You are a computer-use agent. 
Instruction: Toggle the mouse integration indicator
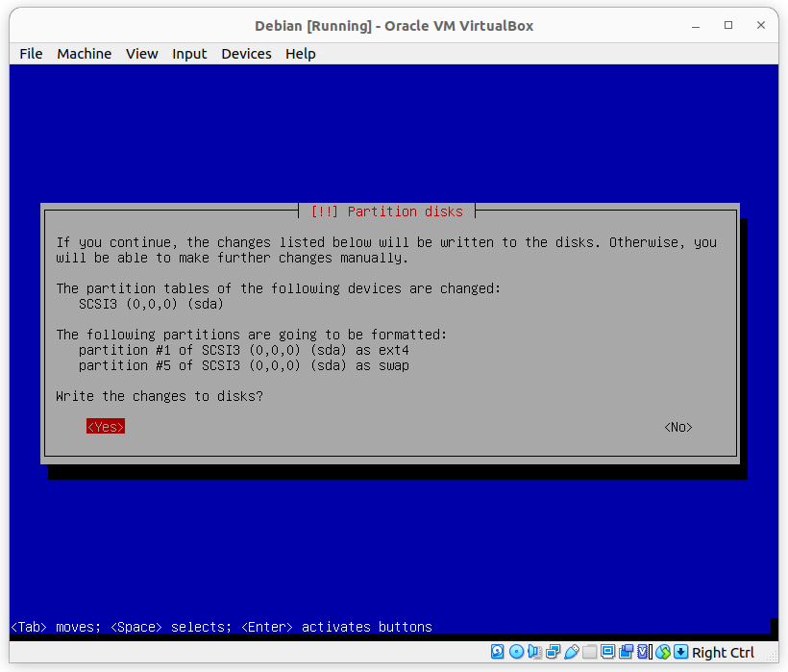pos(662,652)
